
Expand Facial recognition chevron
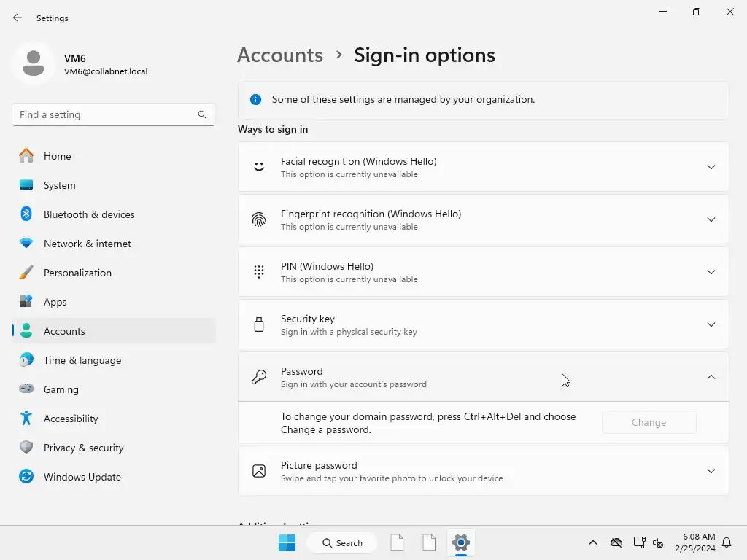click(x=711, y=167)
